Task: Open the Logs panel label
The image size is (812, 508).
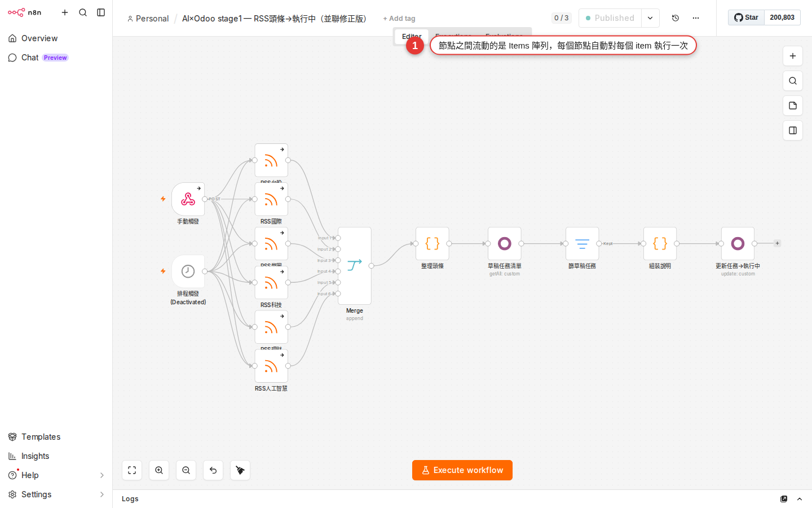Action: tap(130, 499)
